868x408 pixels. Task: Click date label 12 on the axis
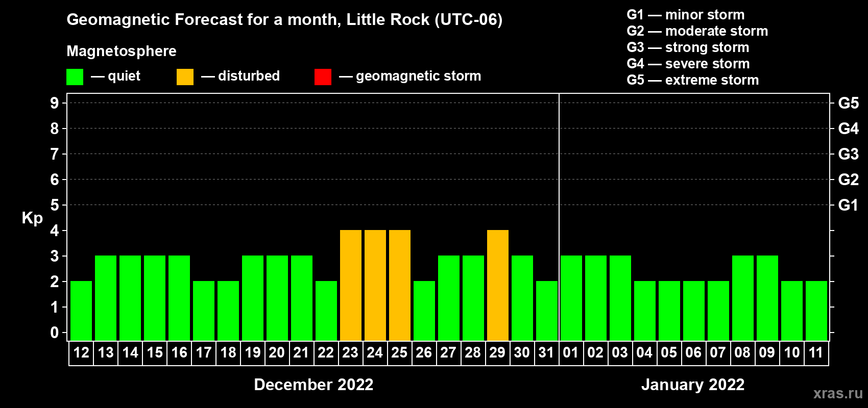point(81,353)
